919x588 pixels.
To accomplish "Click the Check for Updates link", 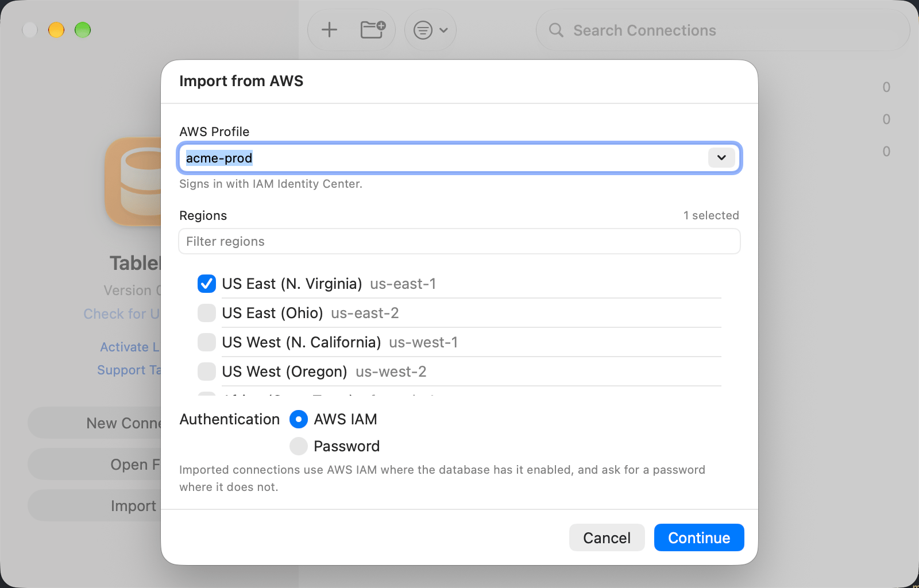I will [x=122, y=314].
